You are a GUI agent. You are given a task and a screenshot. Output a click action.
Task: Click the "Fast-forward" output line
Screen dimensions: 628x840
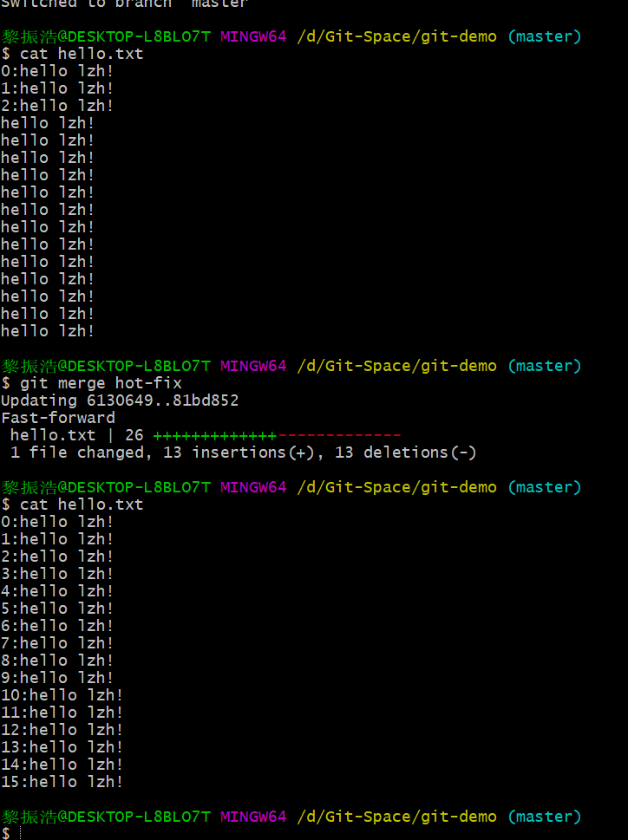click(x=58, y=418)
